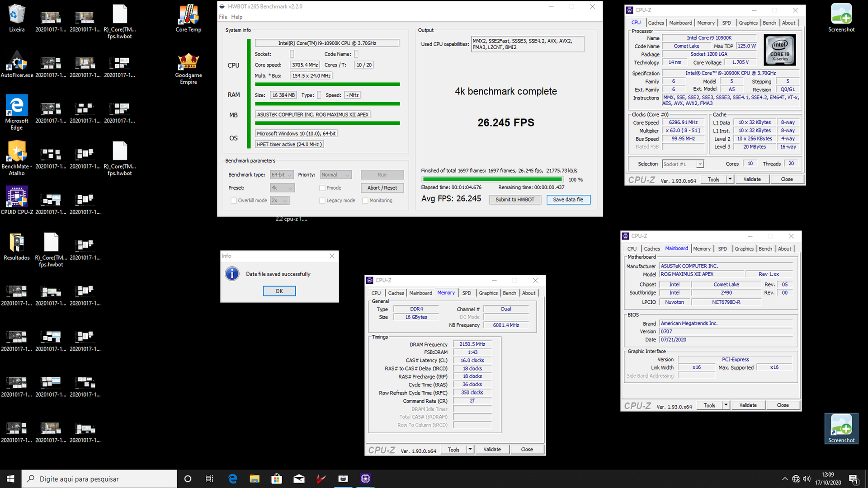The height and width of the screenshot is (488, 868).
Task: Open the AutoFixer.exe desktop icon
Action: (x=17, y=64)
